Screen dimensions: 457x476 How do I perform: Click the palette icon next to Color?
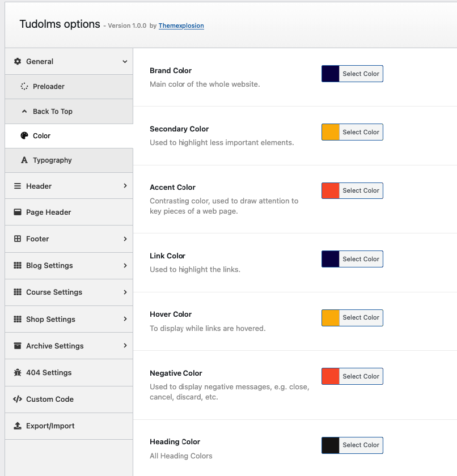pyautogui.click(x=24, y=136)
